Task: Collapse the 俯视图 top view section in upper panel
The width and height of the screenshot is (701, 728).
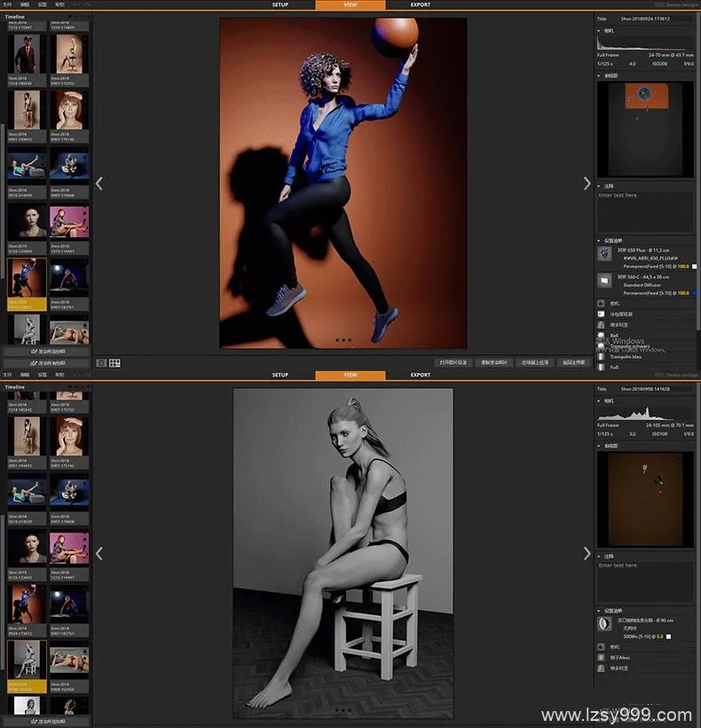Action: coord(599,76)
